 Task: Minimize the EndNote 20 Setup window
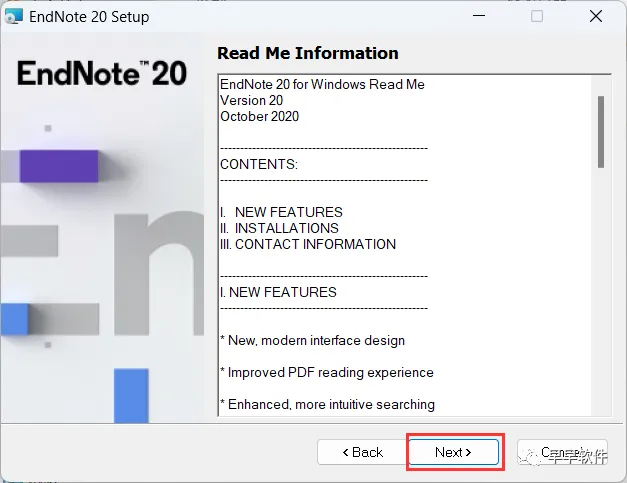click(479, 16)
